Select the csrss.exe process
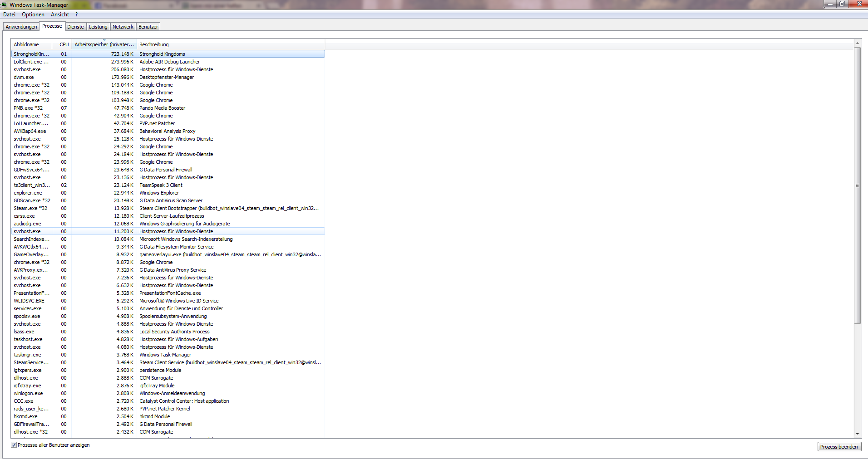 (x=168, y=216)
